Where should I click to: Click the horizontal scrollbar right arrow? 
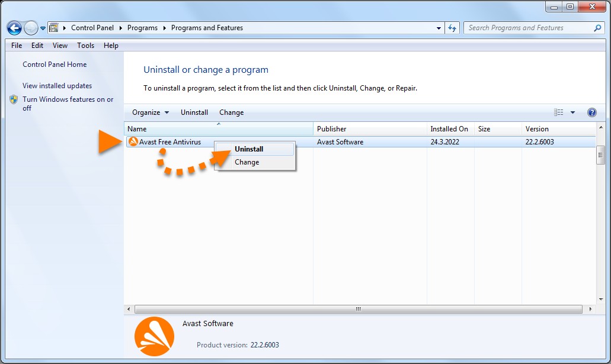click(x=591, y=309)
